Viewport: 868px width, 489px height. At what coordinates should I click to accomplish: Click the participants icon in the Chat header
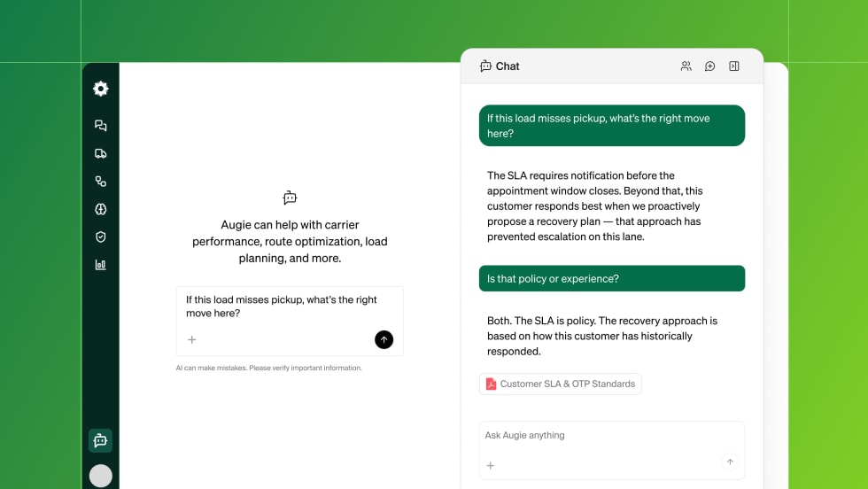(686, 66)
